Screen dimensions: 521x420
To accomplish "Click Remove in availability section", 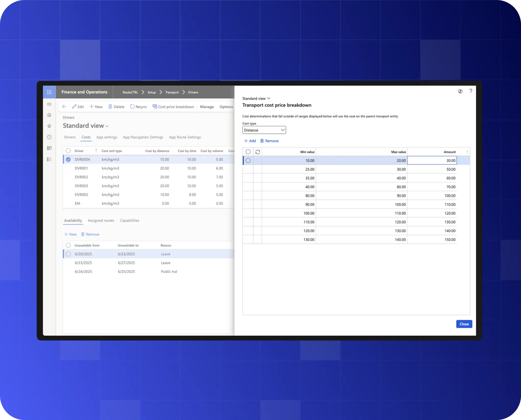I will [x=90, y=234].
